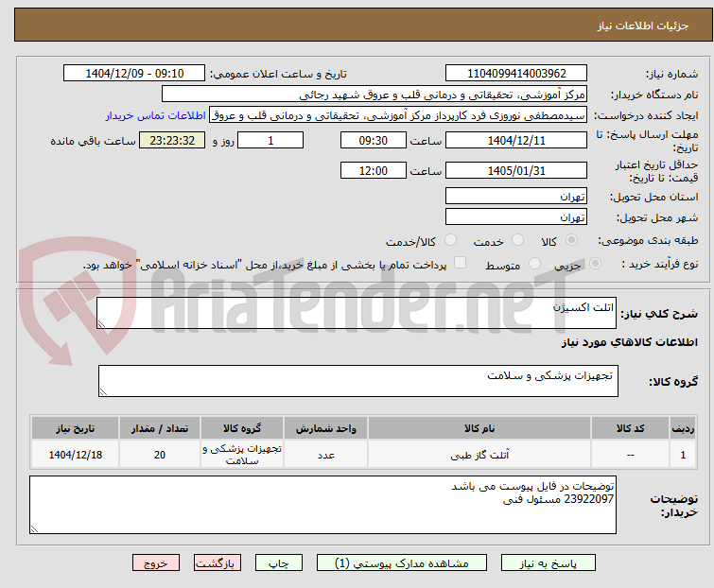
Task: Click the goods group area resize handle
Action: click(103, 392)
